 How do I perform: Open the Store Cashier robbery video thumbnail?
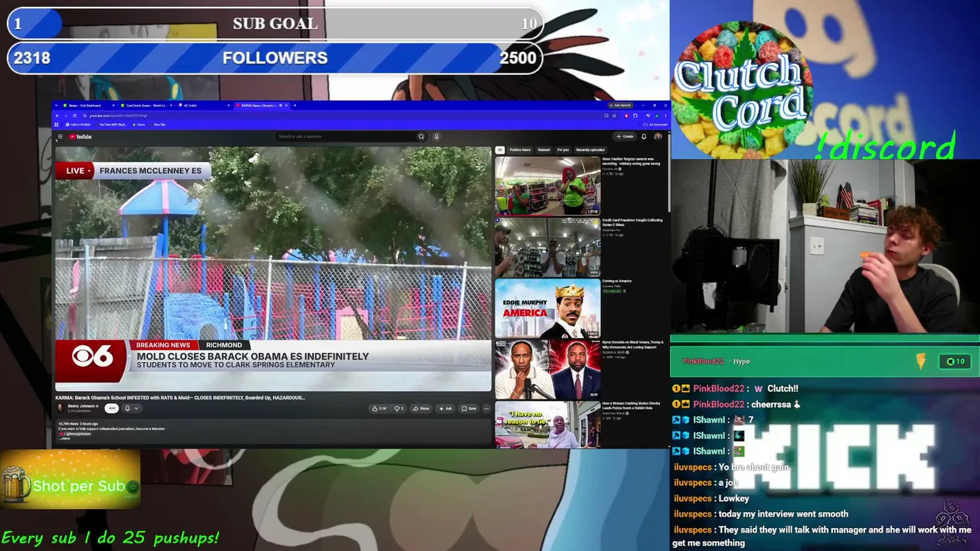(x=547, y=186)
